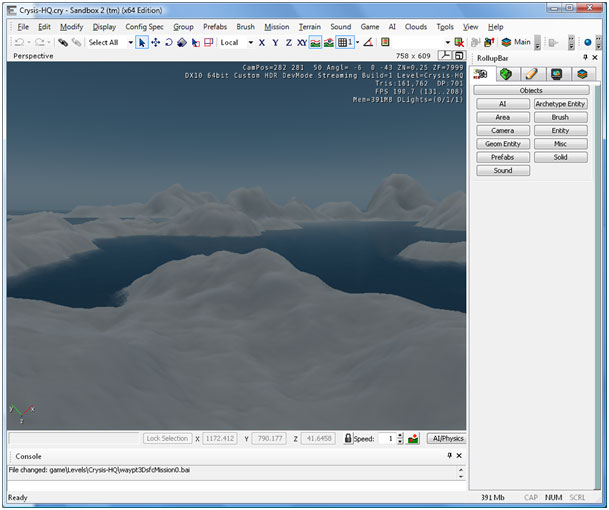Image resolution: width=609 pixels, height=510 pixels.
Task: Open the Select All selection dropdown
Action: tap(130, 42)
